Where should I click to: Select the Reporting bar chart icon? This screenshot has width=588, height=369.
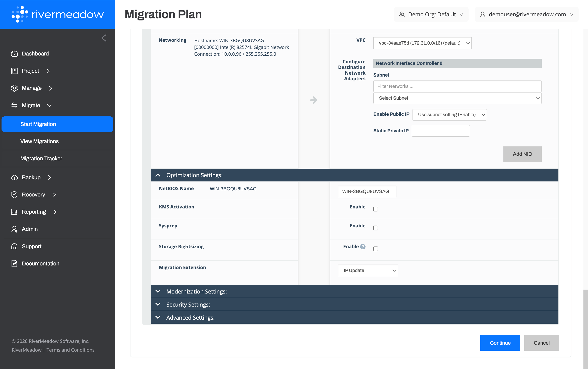14,212
